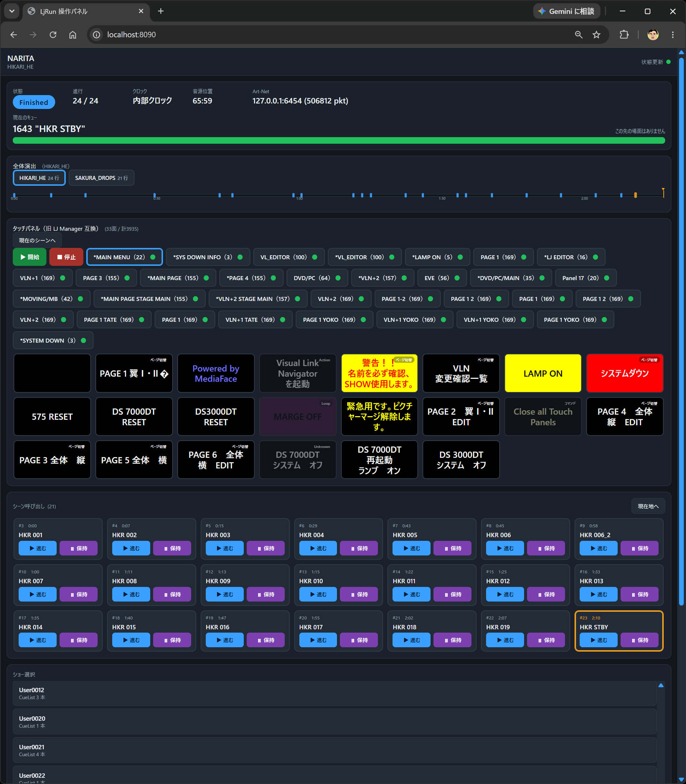
Task: Bookmark this page with the star icon
Action: click(596, 34)
